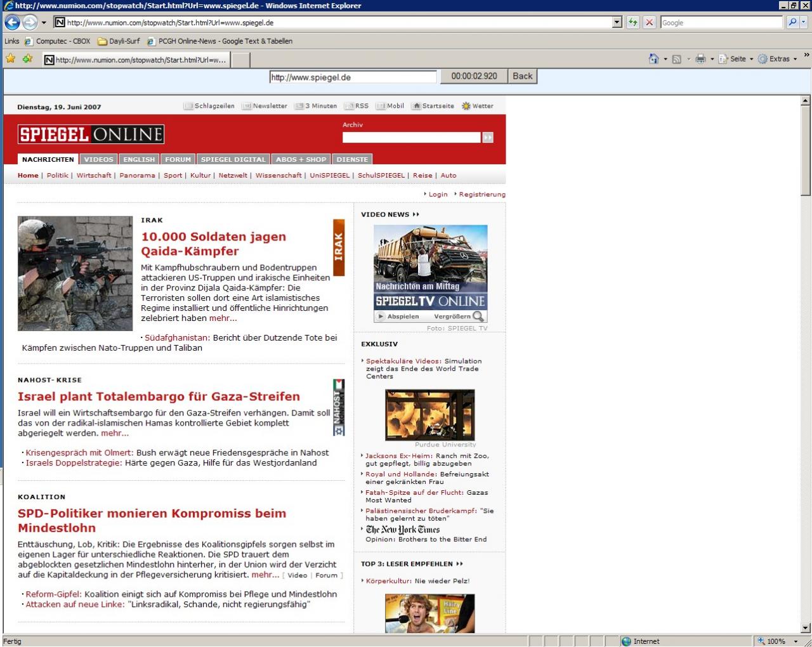812x647 pixels.
Task: Click the Print icon in the command bar
Action: click(x=700, y=59)
